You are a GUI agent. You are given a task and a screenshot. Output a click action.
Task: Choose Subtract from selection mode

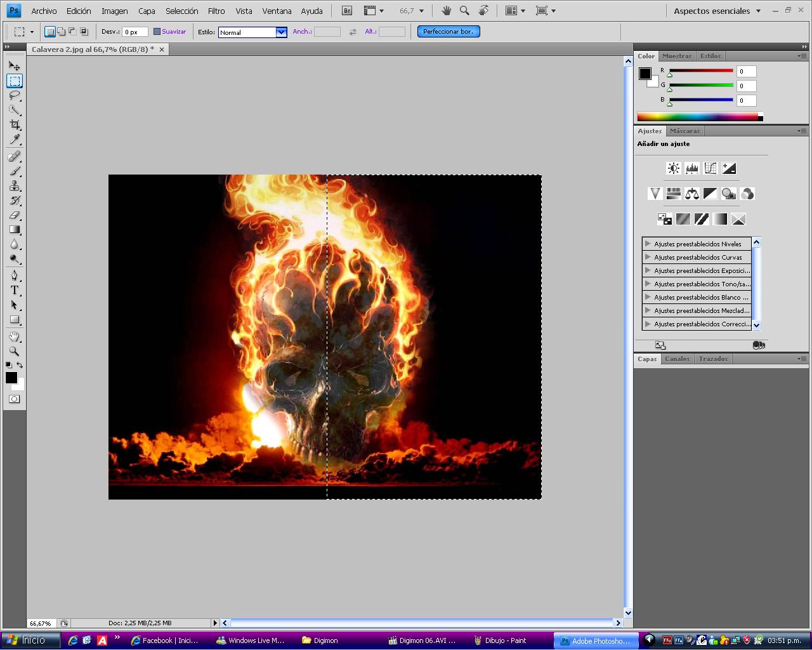(x=72, y=31)
